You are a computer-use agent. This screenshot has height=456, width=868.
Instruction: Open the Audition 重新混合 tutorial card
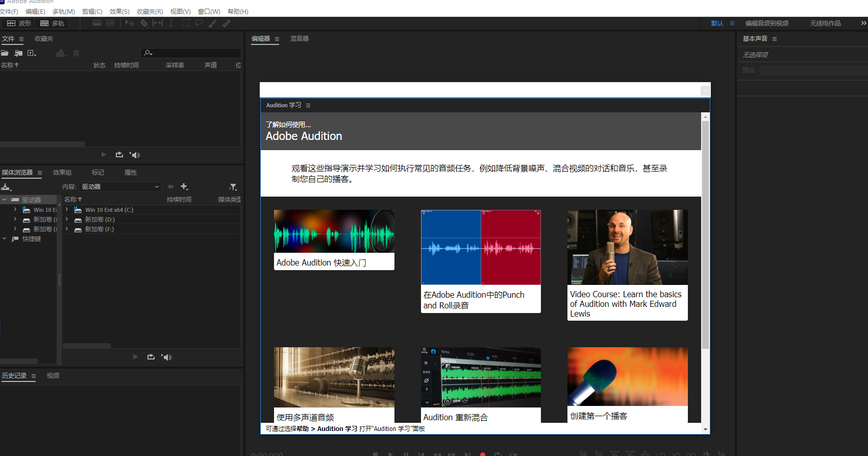coord(481,385)
